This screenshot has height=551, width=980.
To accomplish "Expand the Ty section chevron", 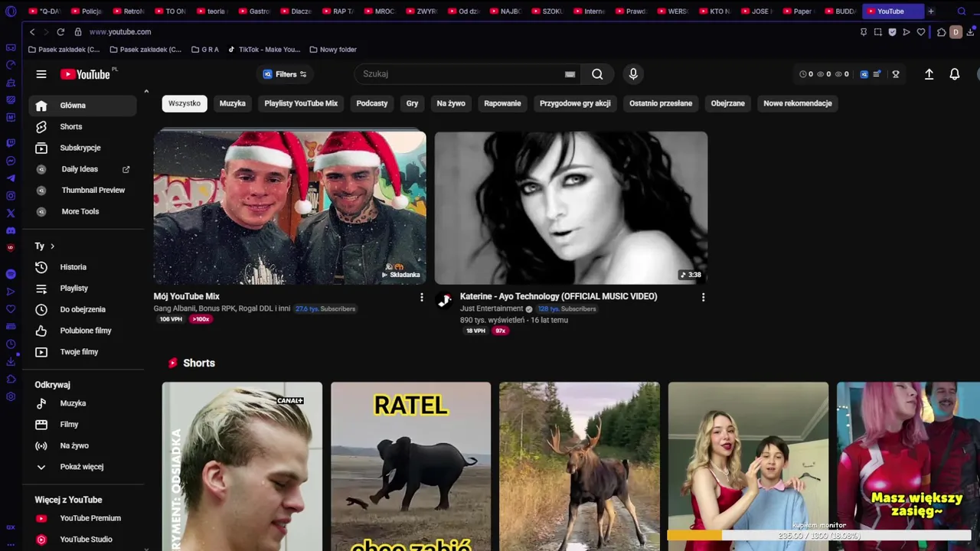I will click(x=52, y=246).
